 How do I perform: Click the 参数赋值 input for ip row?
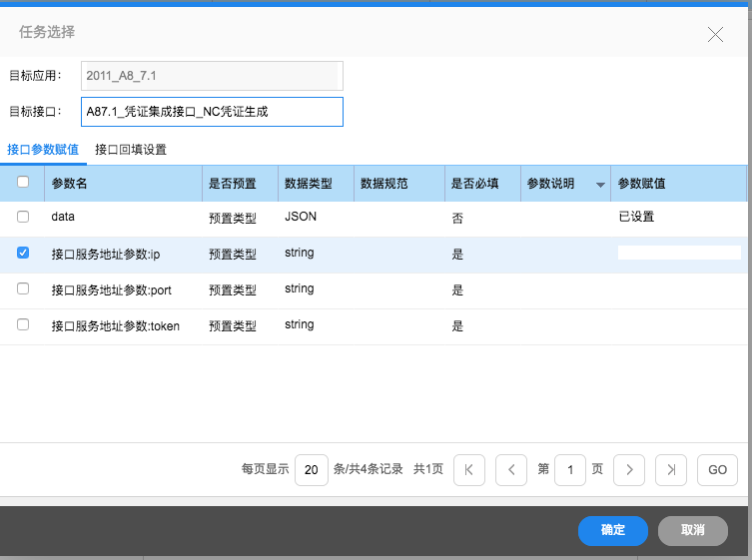pos(679,254)
